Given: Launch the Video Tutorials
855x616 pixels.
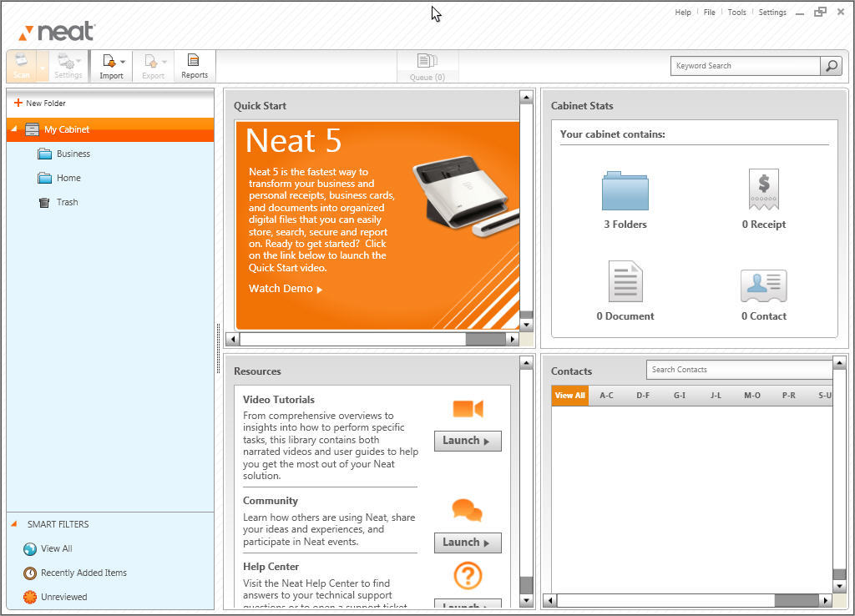Looking at the screenshot, I should click(x=467, y=441).
